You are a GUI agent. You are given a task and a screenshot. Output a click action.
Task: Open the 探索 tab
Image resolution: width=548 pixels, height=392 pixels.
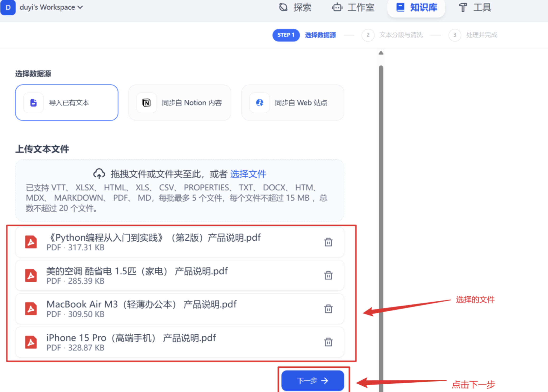295,8
